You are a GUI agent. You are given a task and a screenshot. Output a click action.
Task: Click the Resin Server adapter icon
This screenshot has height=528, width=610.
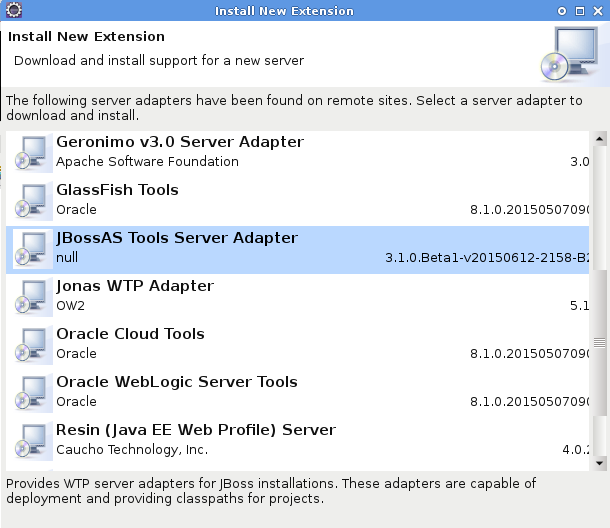(31, 440)
